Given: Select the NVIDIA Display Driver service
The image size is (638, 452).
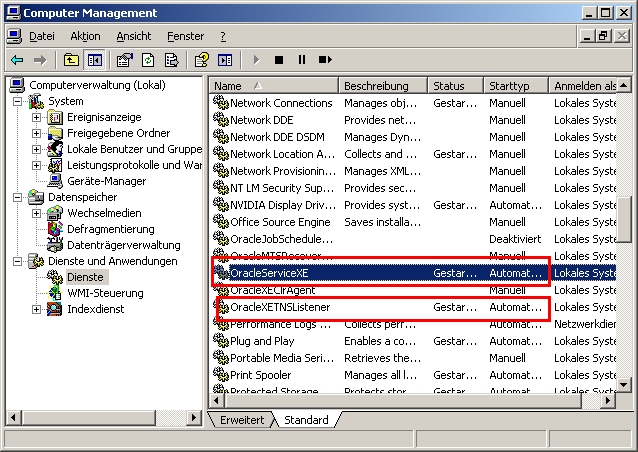Looking at the screenshot, I should pyautogui.click(x=414, y=205).
